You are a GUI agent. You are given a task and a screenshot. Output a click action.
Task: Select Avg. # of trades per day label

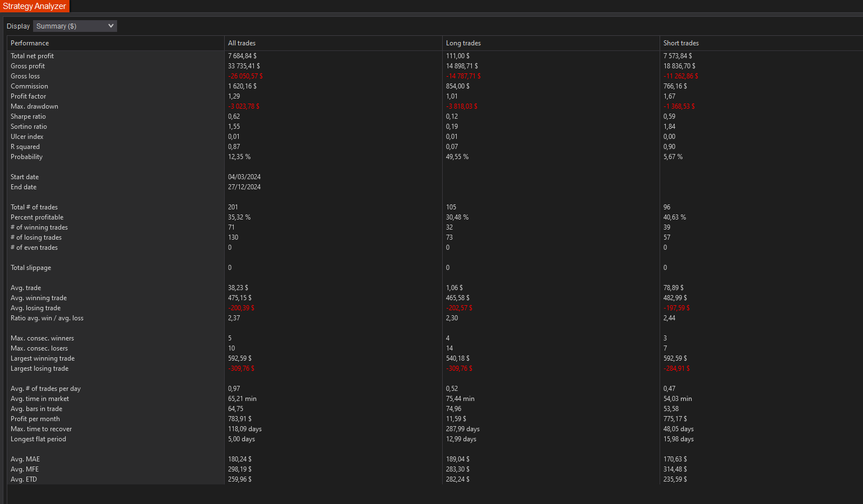click(45, 389)
